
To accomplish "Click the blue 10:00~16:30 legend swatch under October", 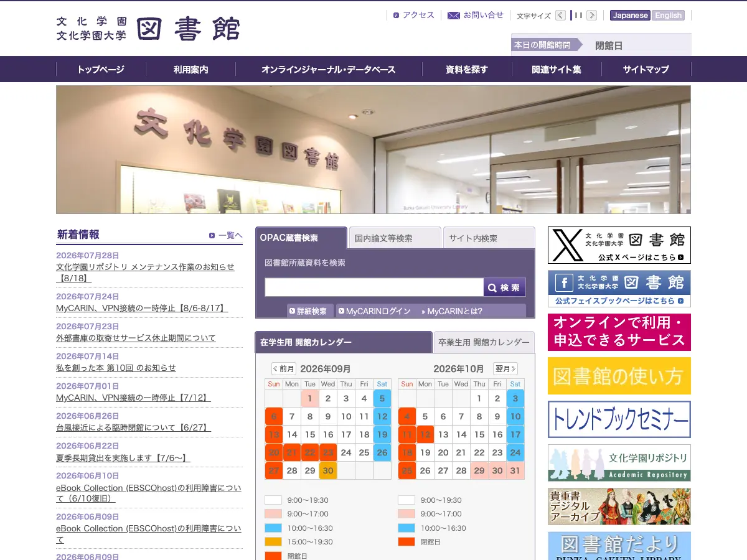I will point(406,528).
